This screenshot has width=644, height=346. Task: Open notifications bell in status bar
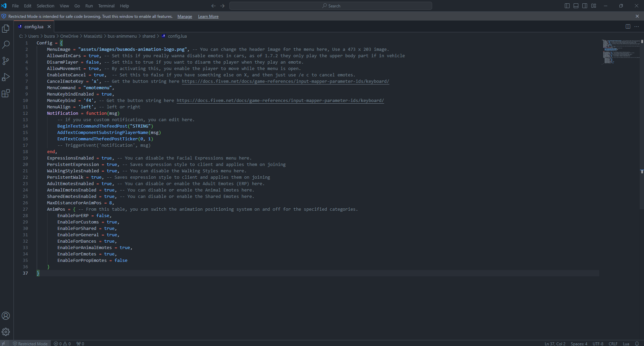point(637,344)
